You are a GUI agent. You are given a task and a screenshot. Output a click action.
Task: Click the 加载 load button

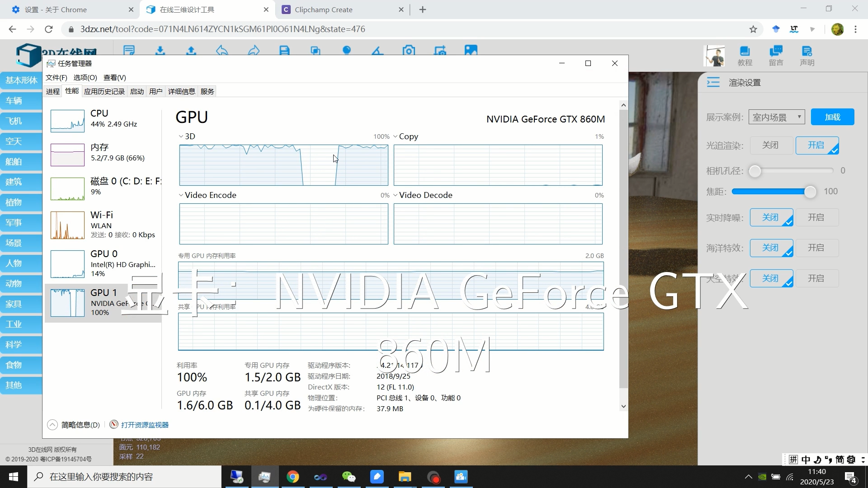[832, 117]
